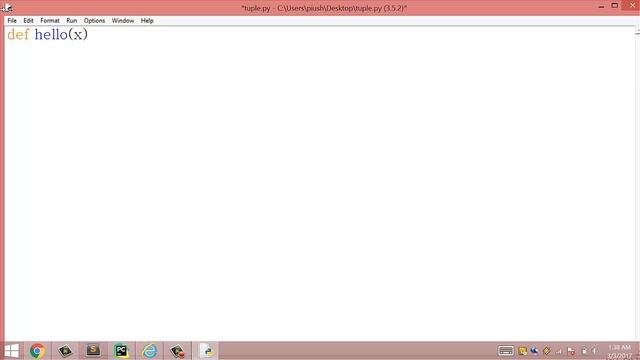
Task: Open the touch keyboard from the tray
Action: [x=506, y=351]
